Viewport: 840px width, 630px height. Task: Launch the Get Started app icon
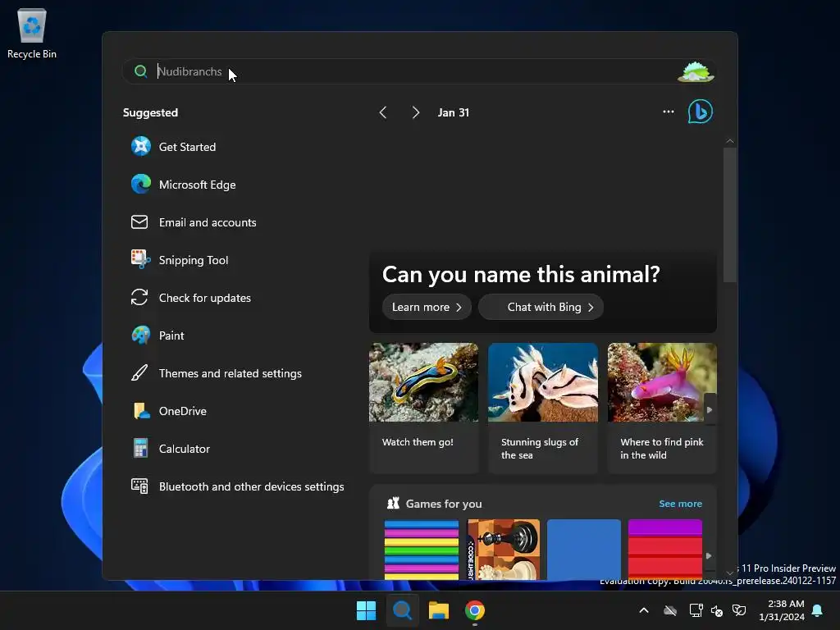(x=141, y=146)
